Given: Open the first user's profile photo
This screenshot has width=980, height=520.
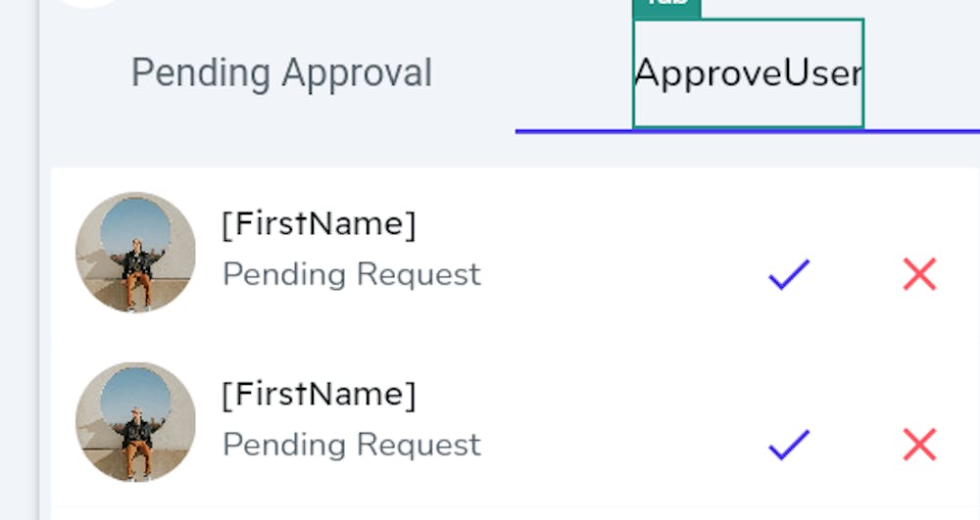Looking at the screenshot, I should point(135,252).
